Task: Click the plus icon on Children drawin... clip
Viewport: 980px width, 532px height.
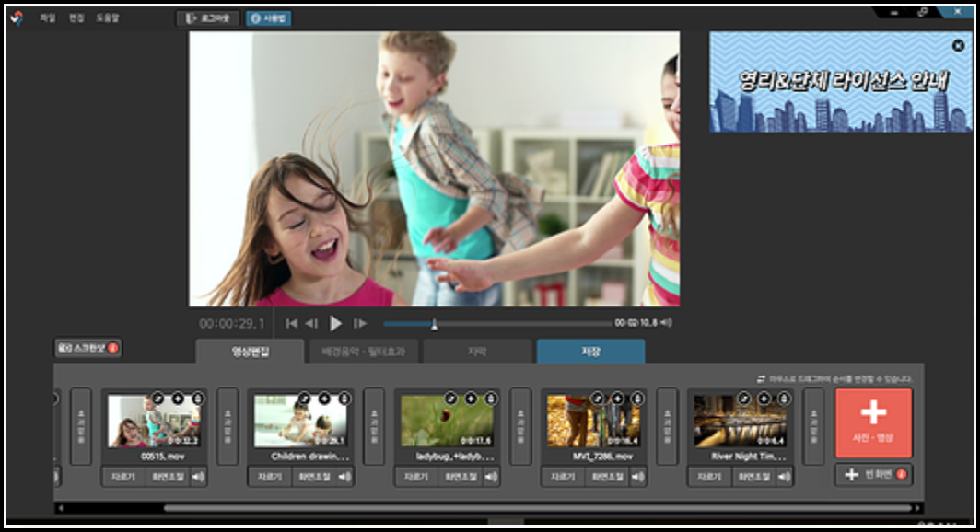Action: (x=324, y=399)
